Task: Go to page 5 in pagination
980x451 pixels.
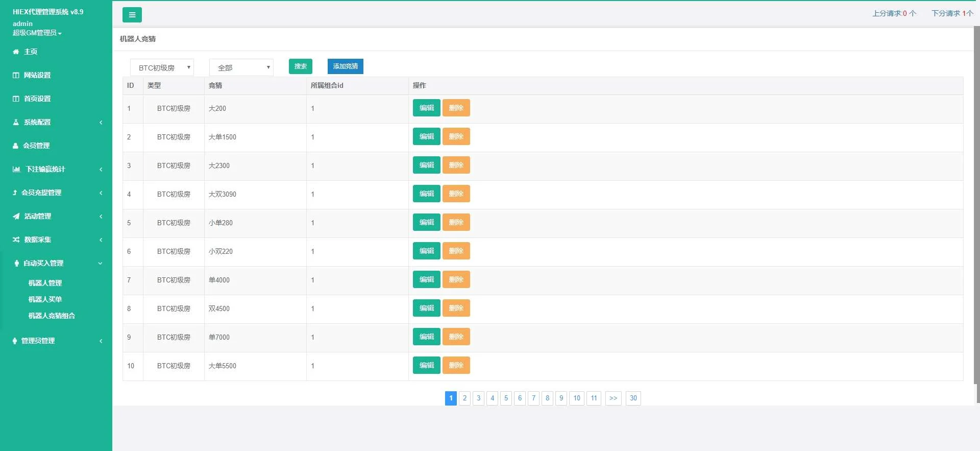Action: [506, 398]
